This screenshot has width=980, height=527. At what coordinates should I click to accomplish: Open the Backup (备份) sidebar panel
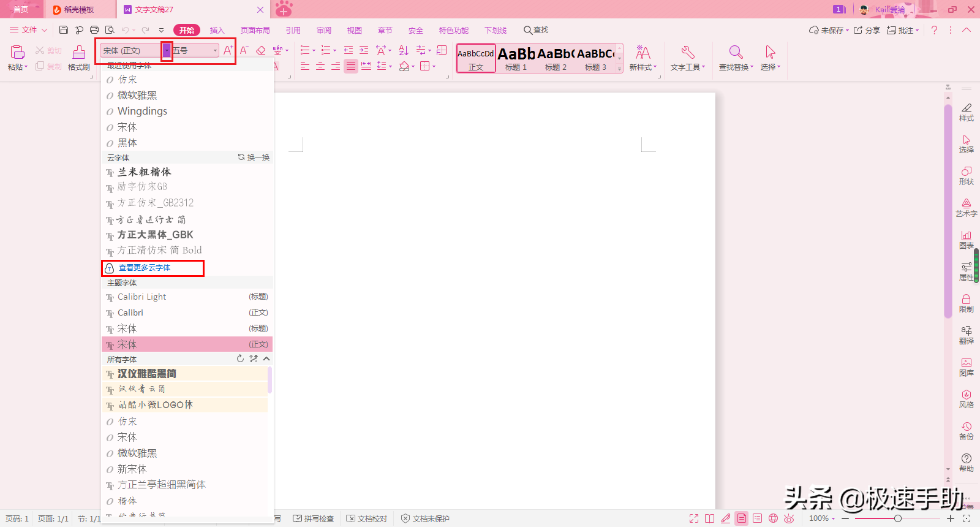click(x=967, y=431)
